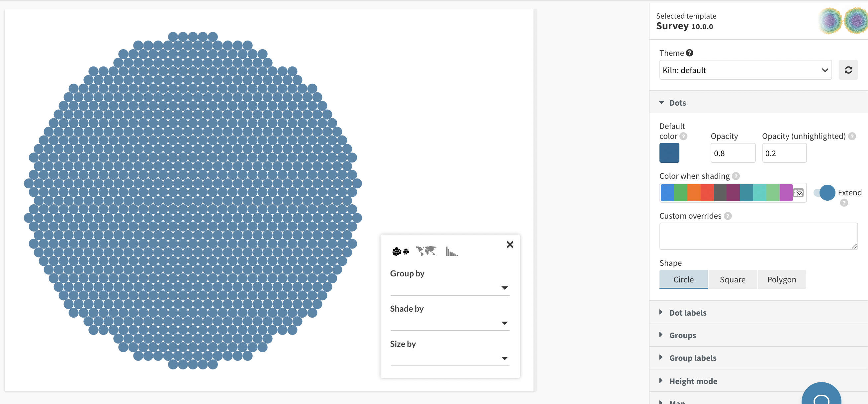Select the cluster dots layout icon
The height and width of the screenshot is (404, 868).
[x=400, y=252]
